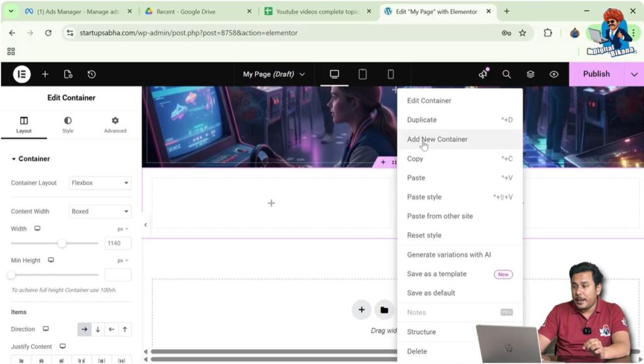
Task: Open the Elementor hamburger menu
Action: coord(21,74)
